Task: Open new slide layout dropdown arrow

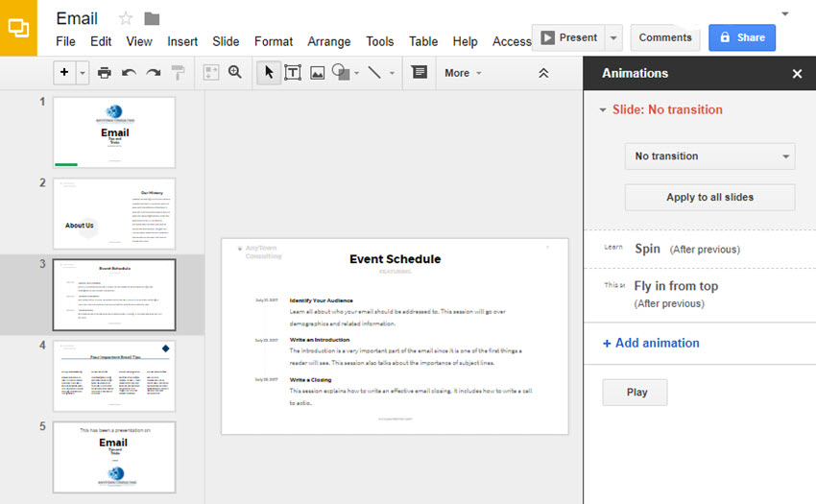Action: 83,73
